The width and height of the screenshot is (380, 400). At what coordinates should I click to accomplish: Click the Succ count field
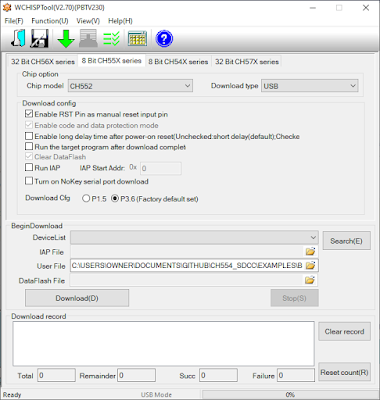click(x=218, y=375)
